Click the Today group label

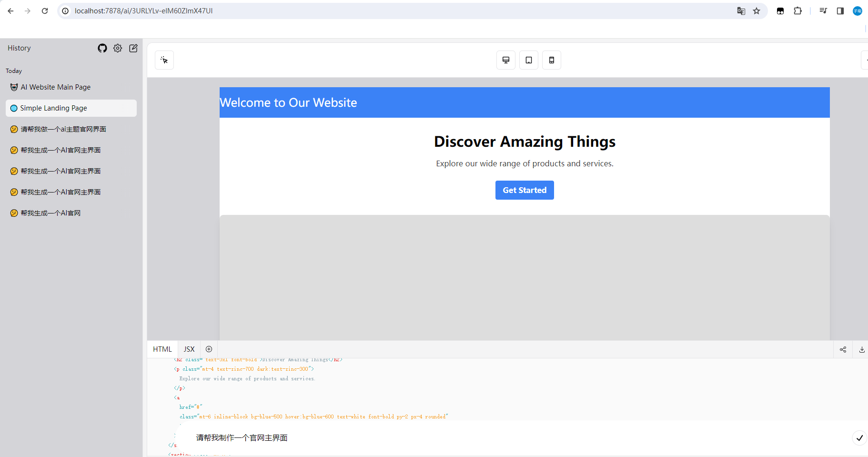click(x=14, y=71)
